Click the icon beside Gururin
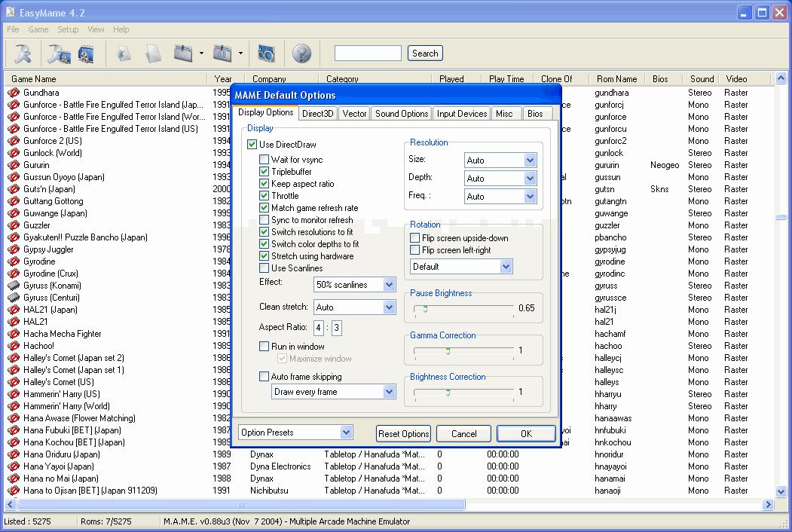The height and width of the screenshot is (532, 792). [14, 165]
